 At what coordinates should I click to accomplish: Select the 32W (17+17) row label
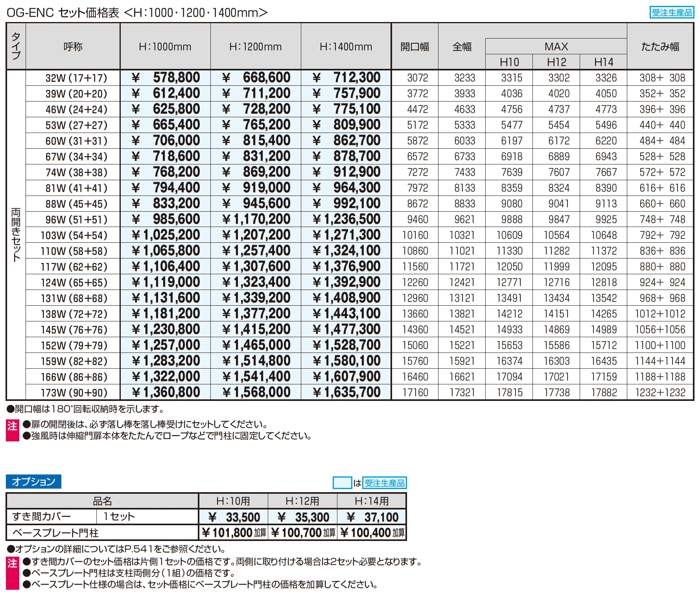[x=76, y=78]
